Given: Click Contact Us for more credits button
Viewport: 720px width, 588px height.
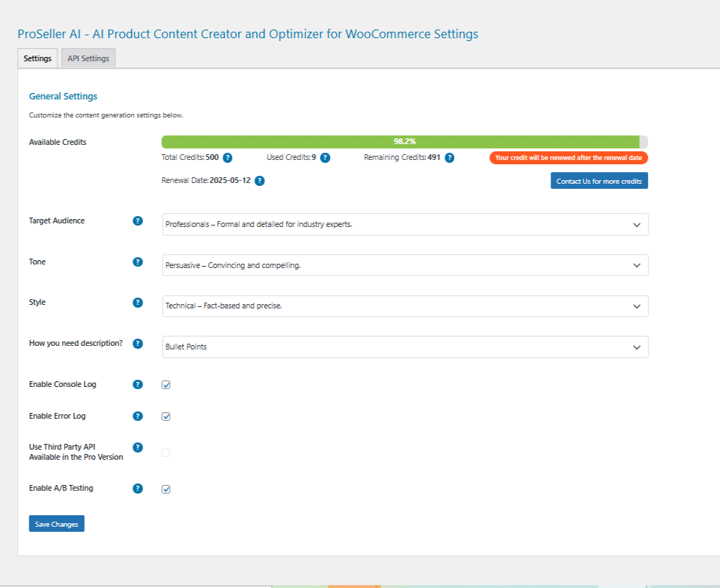Looking at the screenshot, I should (x=599, y=181).
